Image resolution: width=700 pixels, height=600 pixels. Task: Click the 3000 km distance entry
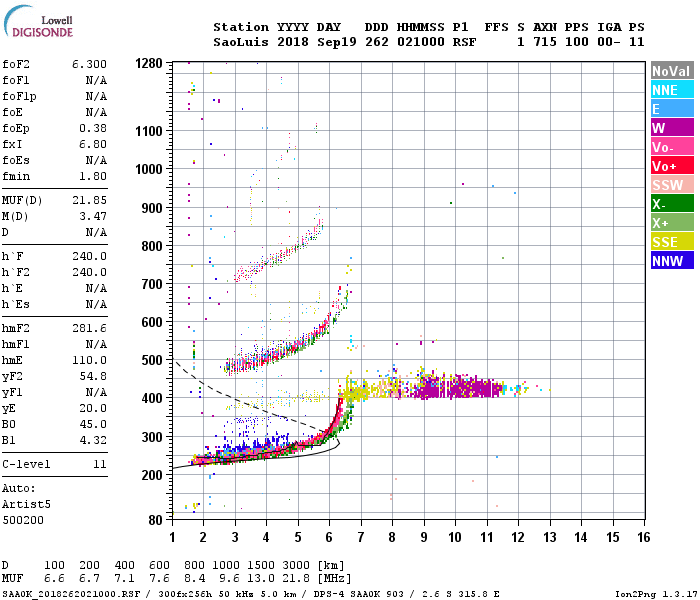click(x=296, y=565)
